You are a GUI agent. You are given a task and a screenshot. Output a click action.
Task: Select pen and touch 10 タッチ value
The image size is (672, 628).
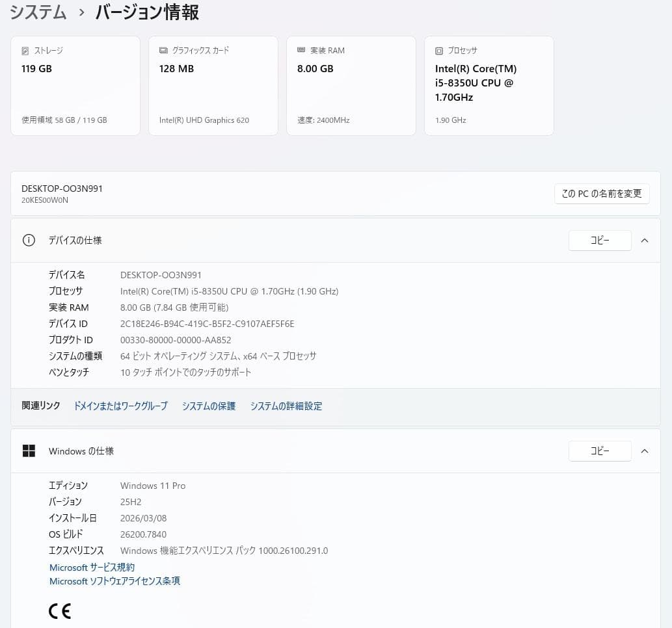[x=185, y=373]
